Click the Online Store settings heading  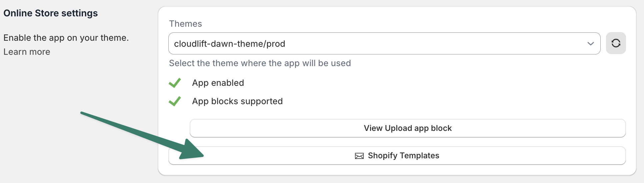click(x=51, y=13)
